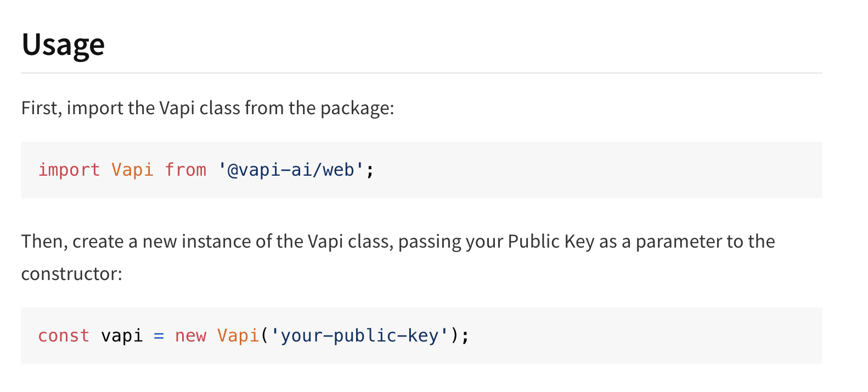Viewport: 868px width, 392px height.
Task: Select the '@vapi-ai/web' package string
Action: click(x=291, y=170)
